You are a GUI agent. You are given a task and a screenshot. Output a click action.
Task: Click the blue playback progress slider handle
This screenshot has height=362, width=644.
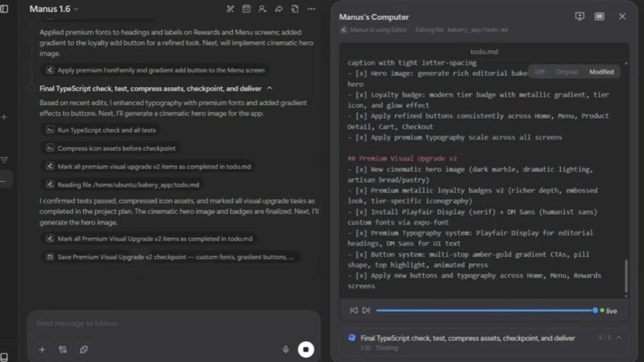(x=595, y=310)
